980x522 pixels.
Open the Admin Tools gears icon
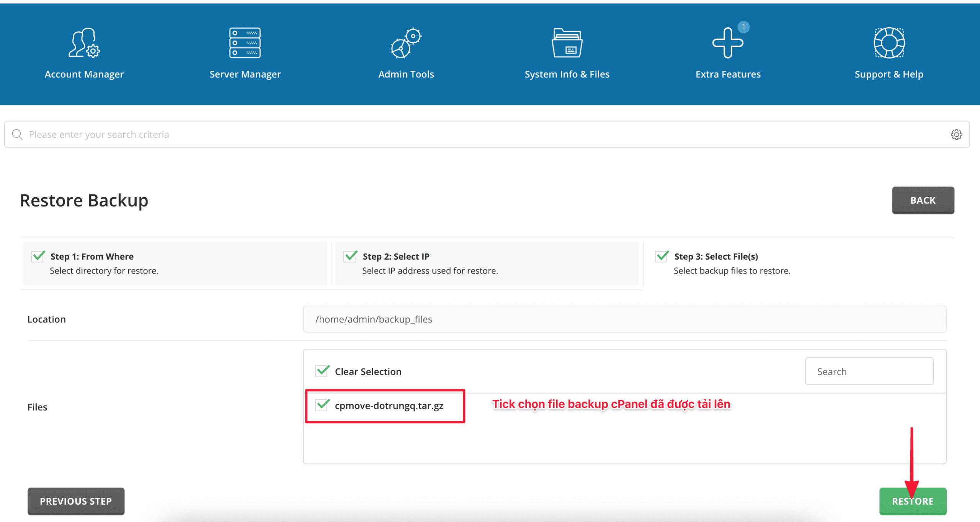(x=406, y=43)
